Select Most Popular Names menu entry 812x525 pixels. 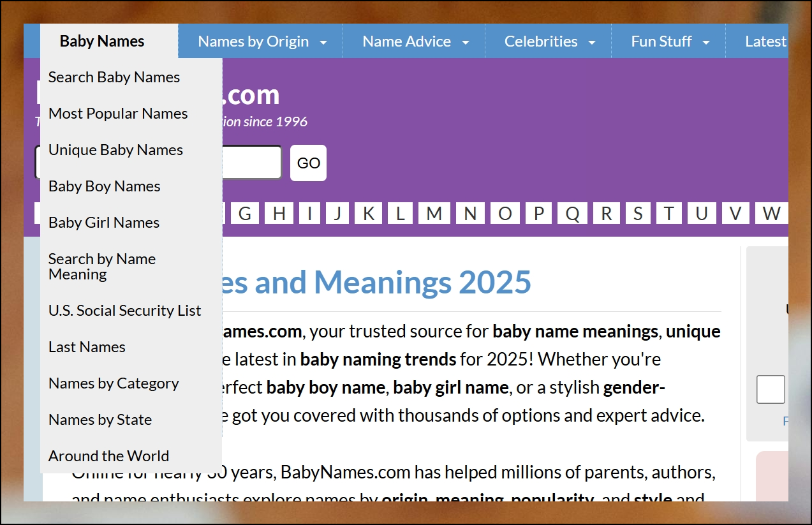click(x=131, y=114)
